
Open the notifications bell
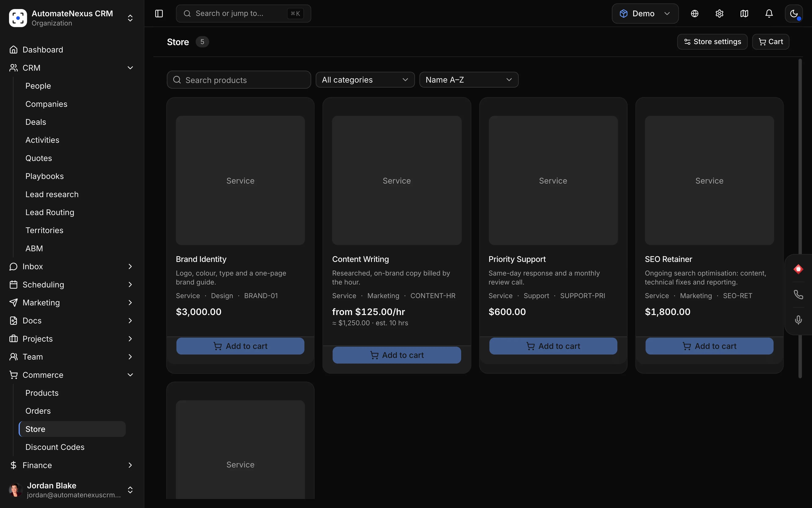point(769,13)
